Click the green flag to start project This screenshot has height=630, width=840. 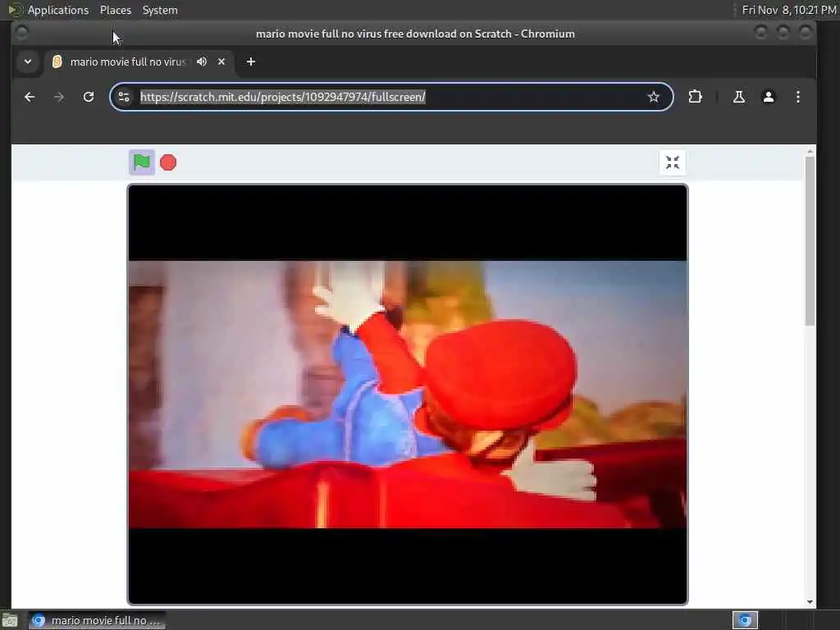click(x=141, y=162)
